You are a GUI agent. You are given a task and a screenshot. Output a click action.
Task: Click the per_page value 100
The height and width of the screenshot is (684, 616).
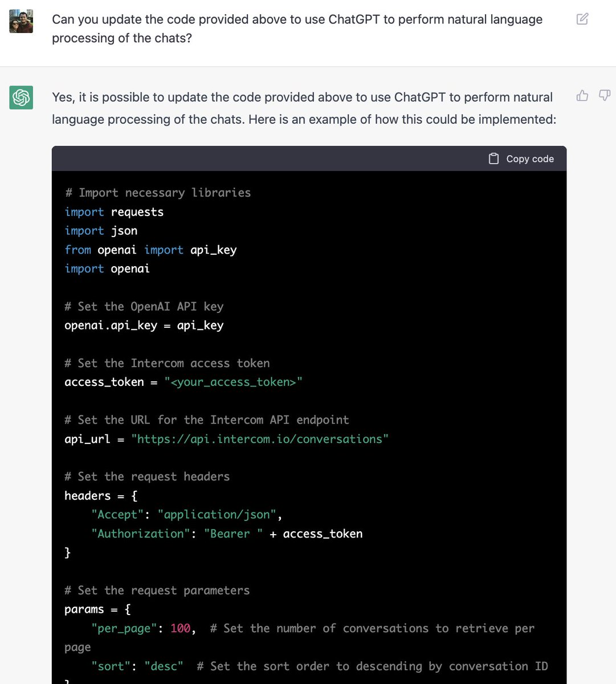(x=180, y=628)
